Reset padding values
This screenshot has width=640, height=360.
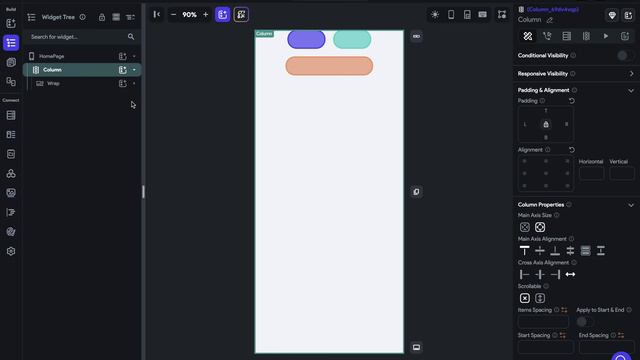572,101
